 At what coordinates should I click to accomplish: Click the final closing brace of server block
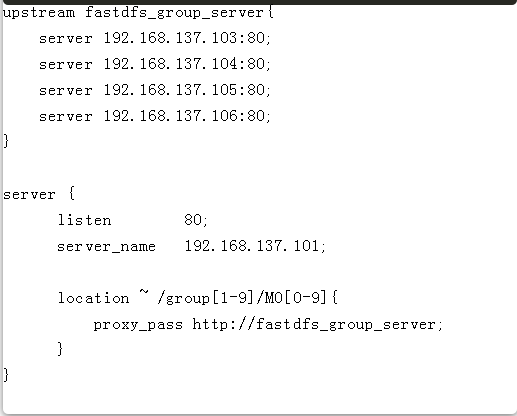pyautogui.click(x=6, y=374)
